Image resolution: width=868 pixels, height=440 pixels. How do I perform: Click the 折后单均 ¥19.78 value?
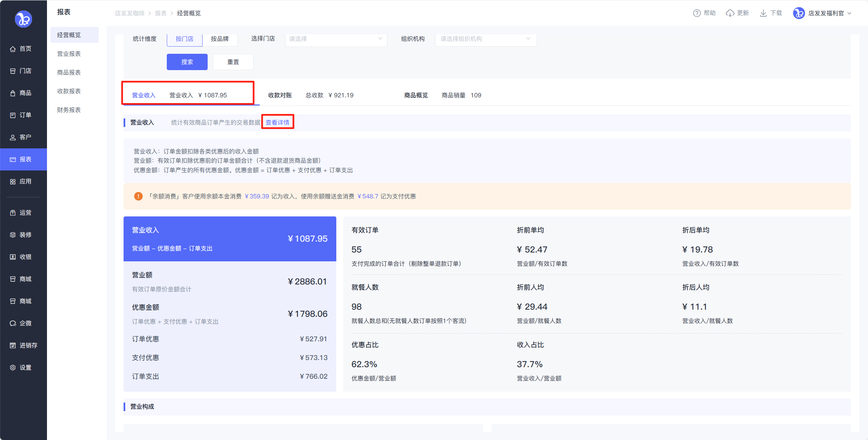(x=697, y=250)
